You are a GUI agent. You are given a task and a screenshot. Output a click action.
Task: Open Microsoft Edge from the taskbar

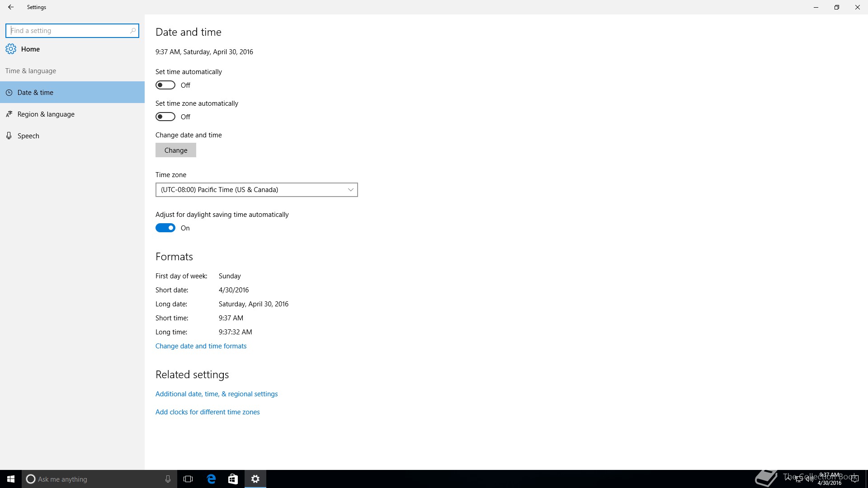[x=211, y=479]
